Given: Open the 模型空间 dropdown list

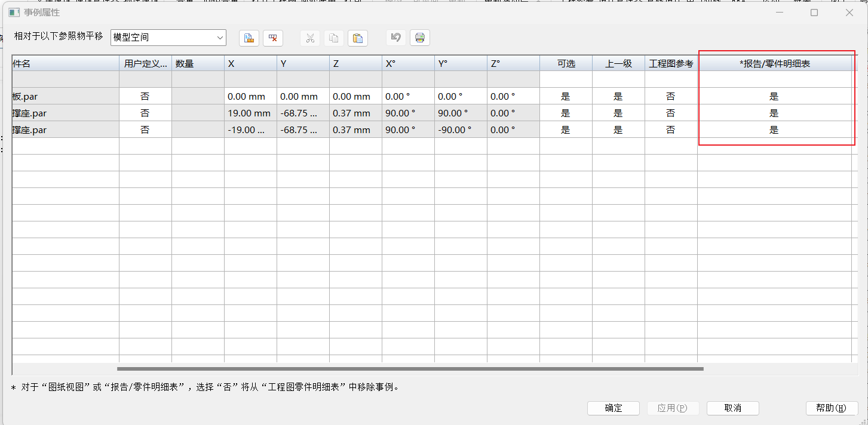Looking at the screenshot, I should pos(219,38).
